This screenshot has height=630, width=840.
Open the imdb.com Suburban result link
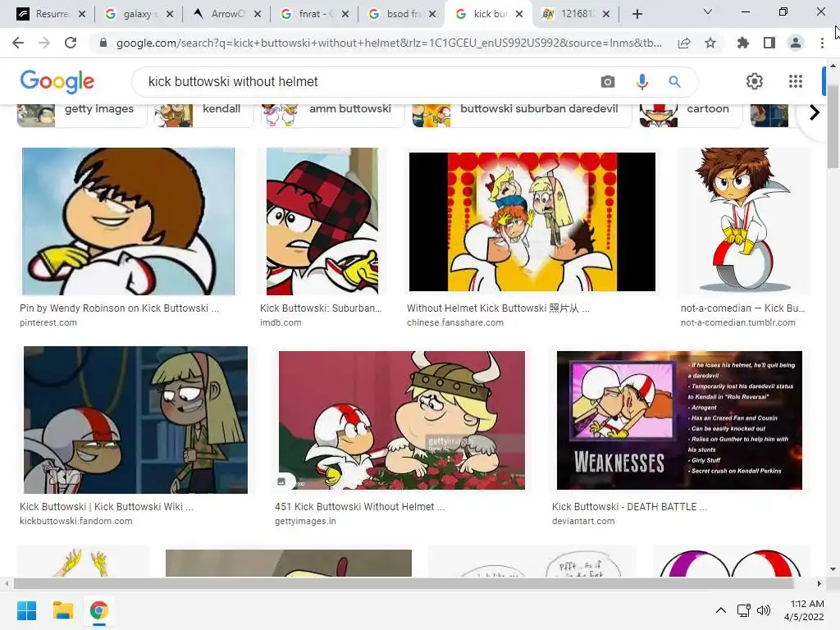pos(320,308)
